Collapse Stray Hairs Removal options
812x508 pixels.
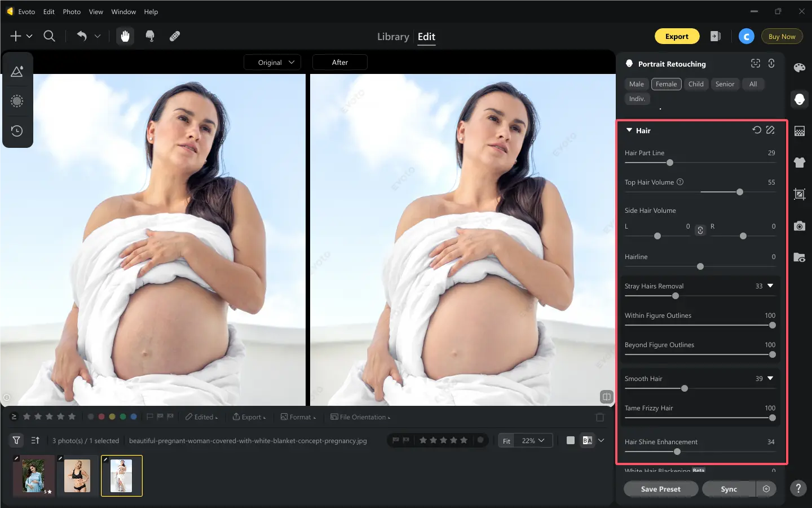click(770, 286)
